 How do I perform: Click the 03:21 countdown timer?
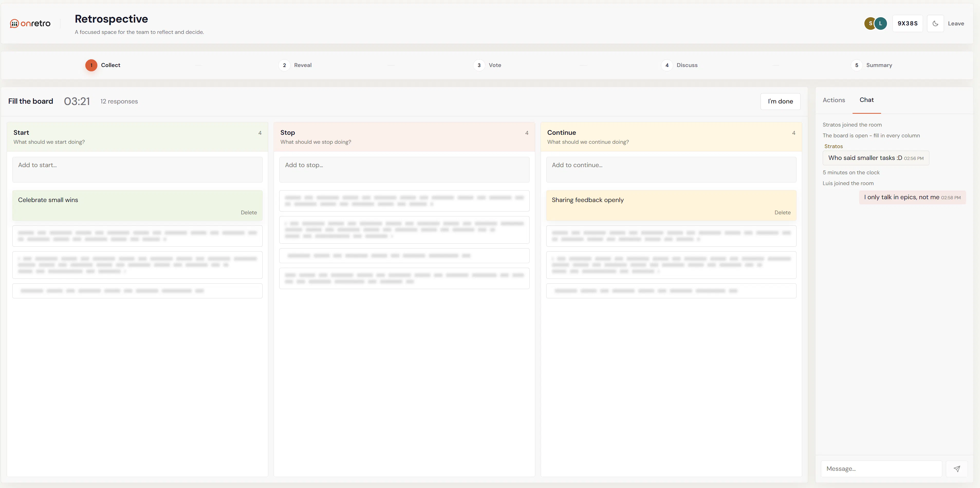coord(77,101)
